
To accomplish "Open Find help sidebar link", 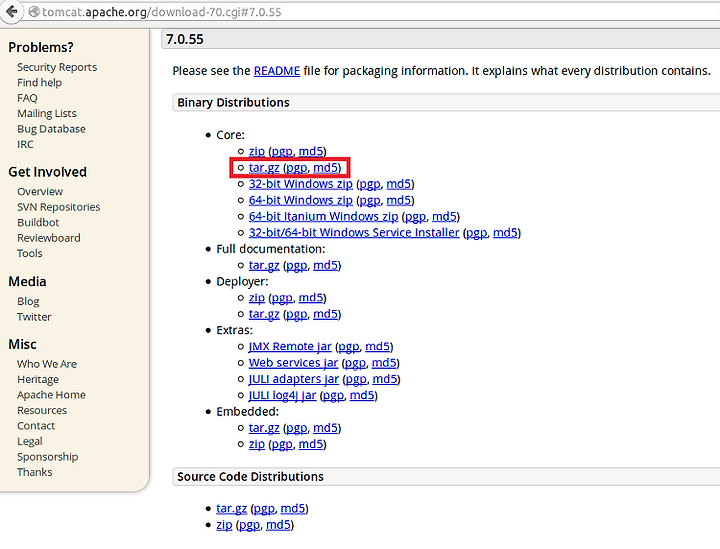I will [39, 83].
